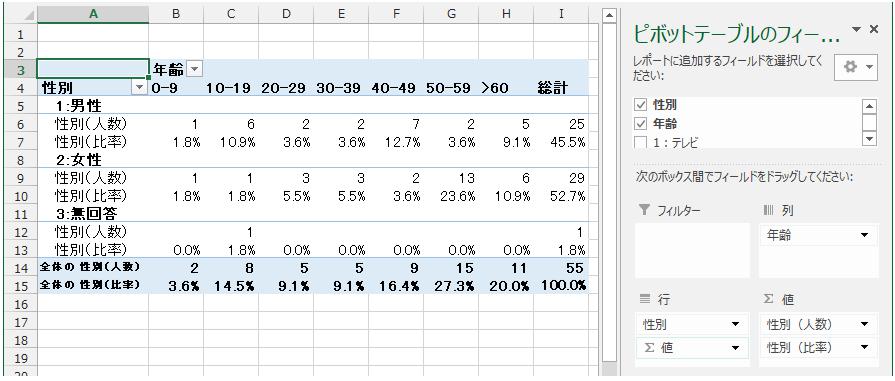
Task: Click the 100.0% grand total cell
Action: pos(562,286)
